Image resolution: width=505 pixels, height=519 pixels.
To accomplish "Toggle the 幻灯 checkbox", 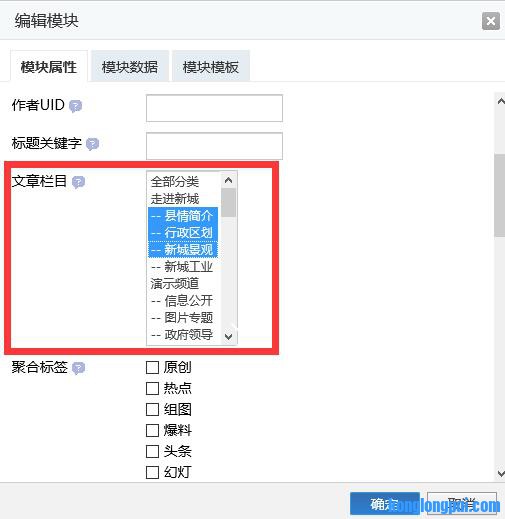I will click(x=152, y=472).
